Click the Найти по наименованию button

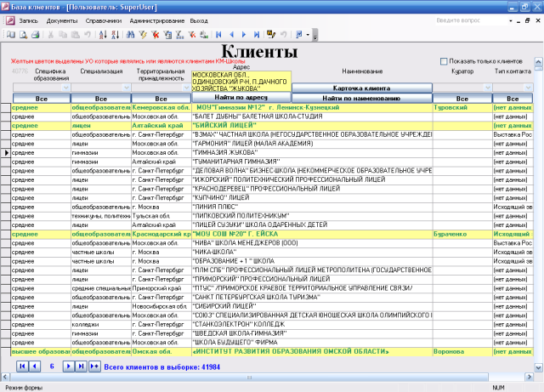(362, 99)
